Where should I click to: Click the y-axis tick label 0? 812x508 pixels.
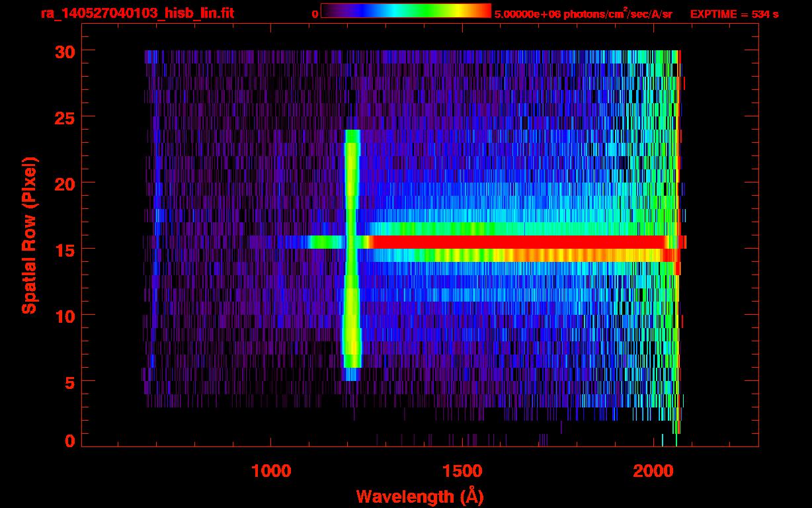(69, 441)
